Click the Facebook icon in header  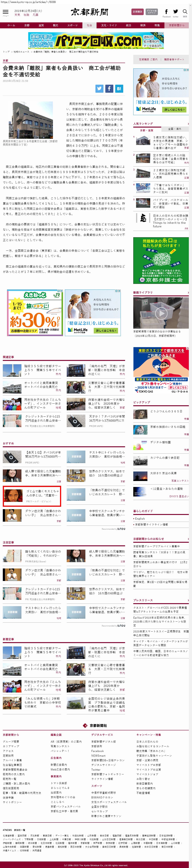(x=166, y=12)
